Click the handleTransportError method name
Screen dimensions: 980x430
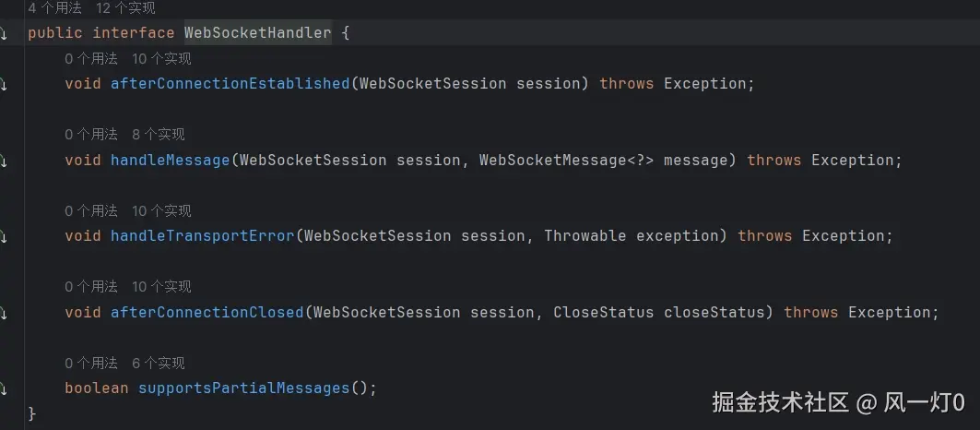click(x=203, y=236)
